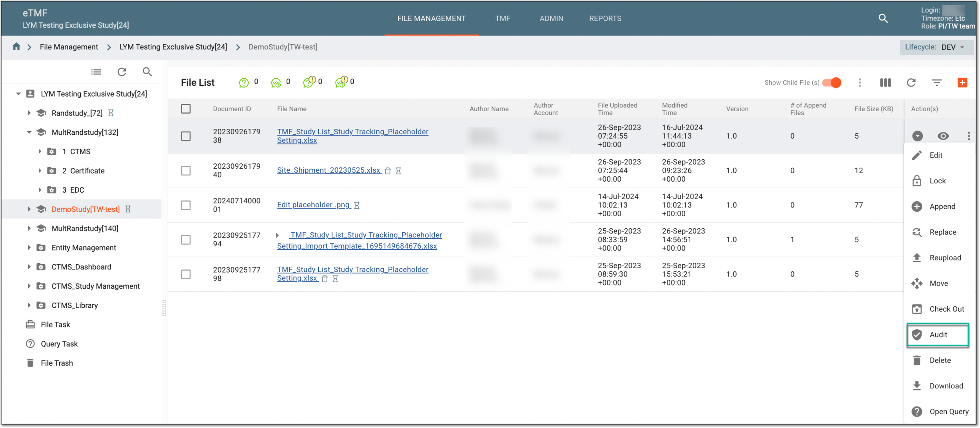Click the third query warning icon
980x428 pixels.
309,82
